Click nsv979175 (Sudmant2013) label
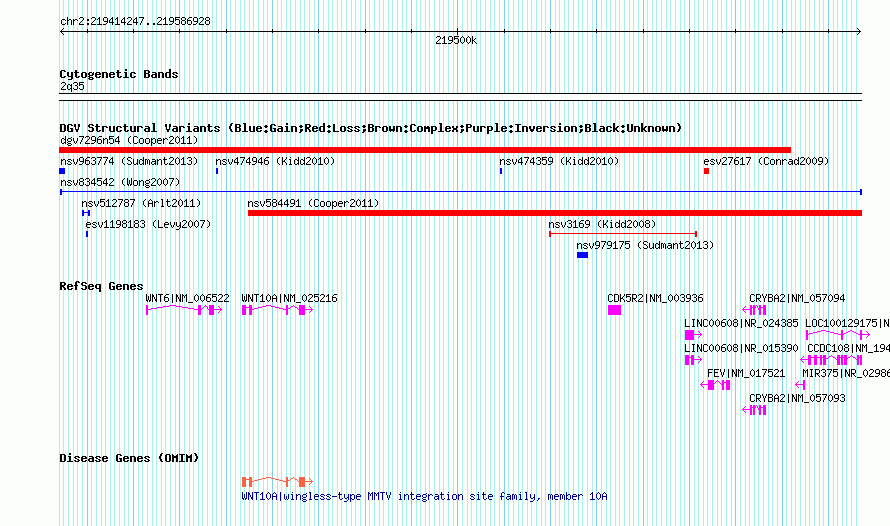Screen dimensions: 890x526 click(x=645, y=245)
